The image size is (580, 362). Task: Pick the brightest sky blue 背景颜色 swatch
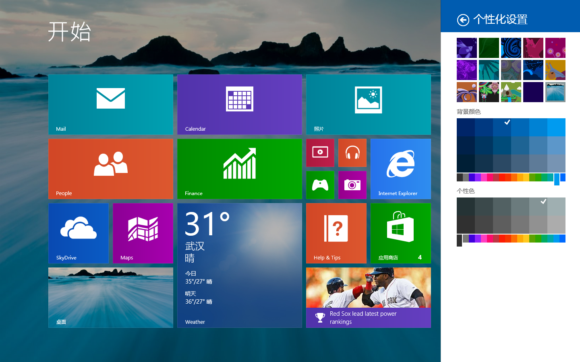[556, 127]
